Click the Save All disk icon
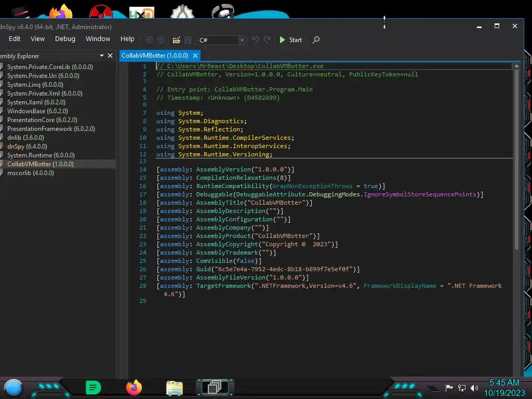The image size is (532, 399). point(188,40)
